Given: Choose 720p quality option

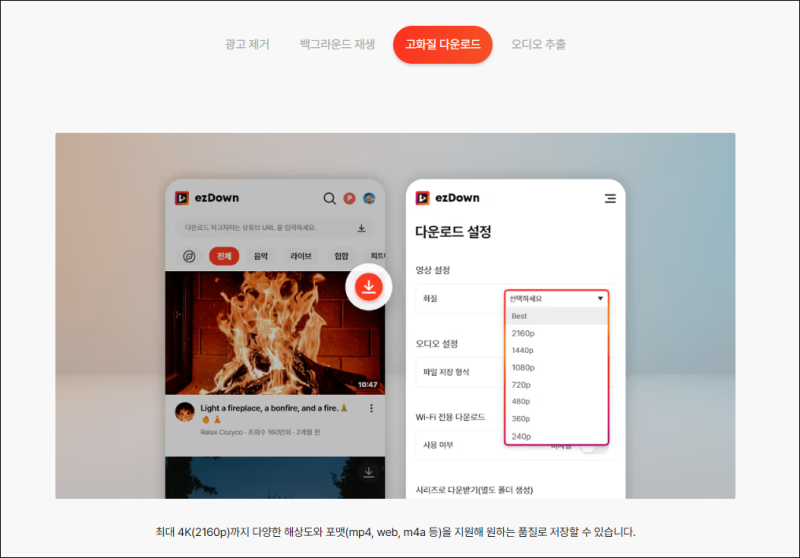Looking at the screenshot, I should click(556, 385).
